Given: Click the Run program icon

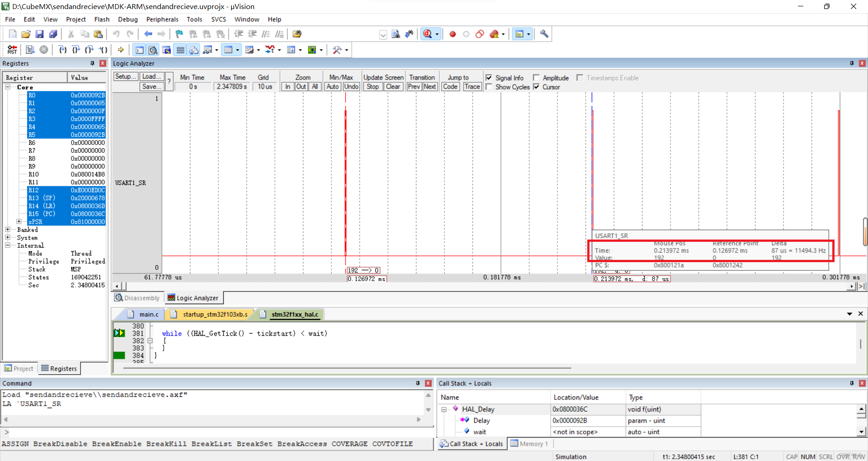Looking at the screenshot, I should [x=30, y=50].
